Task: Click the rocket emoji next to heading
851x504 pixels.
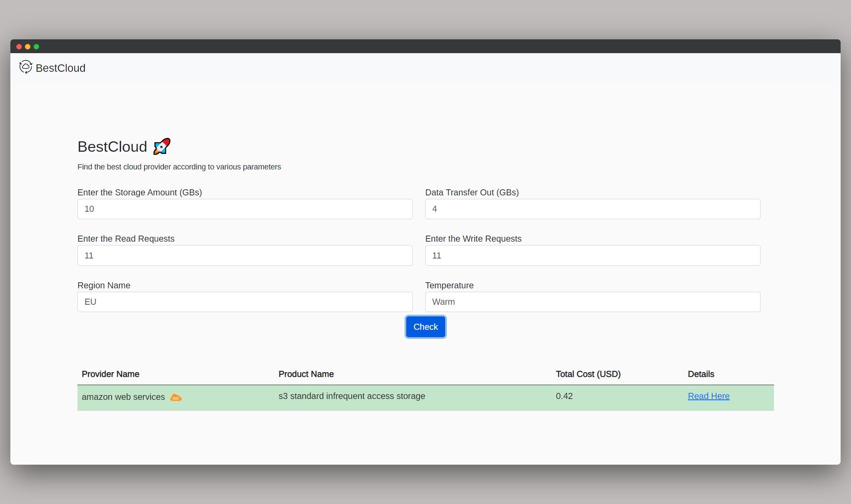Action: [162, 147]
